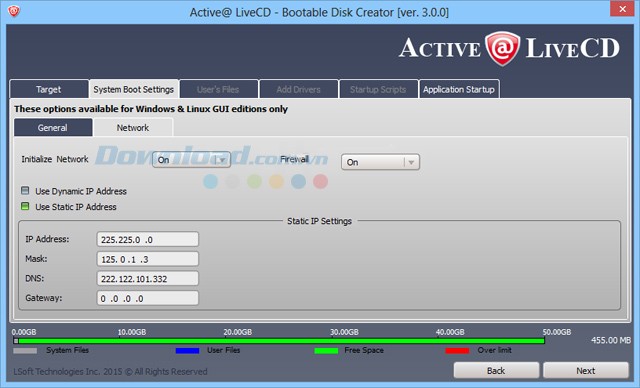Open the Startup Scripts tab

[x=378, y=89]
